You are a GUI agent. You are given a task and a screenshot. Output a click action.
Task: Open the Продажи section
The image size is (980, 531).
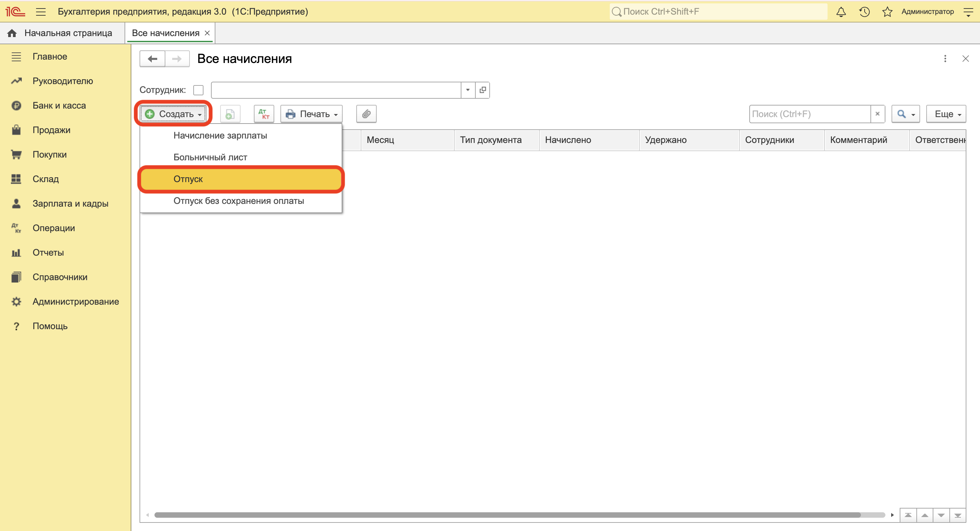pyautogui.click(x=65, y=130)
